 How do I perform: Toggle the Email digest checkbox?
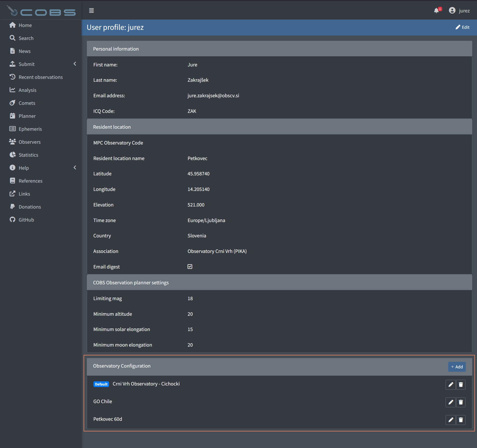point(190,267)
